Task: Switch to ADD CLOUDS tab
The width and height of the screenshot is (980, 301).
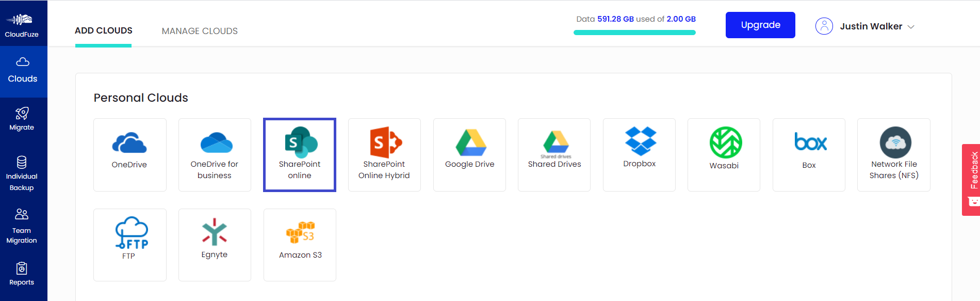Action: (104, 30)
